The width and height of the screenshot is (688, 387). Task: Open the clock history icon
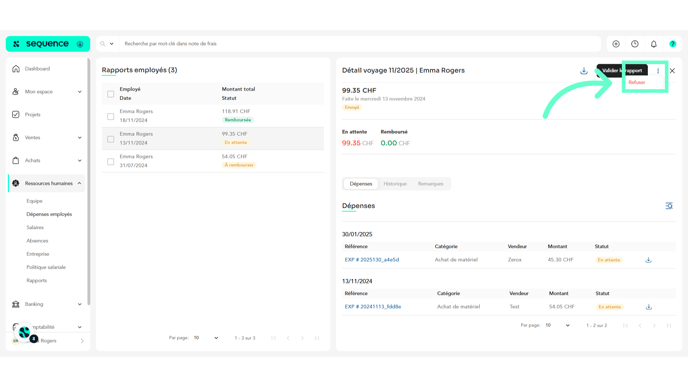[635, 44]
